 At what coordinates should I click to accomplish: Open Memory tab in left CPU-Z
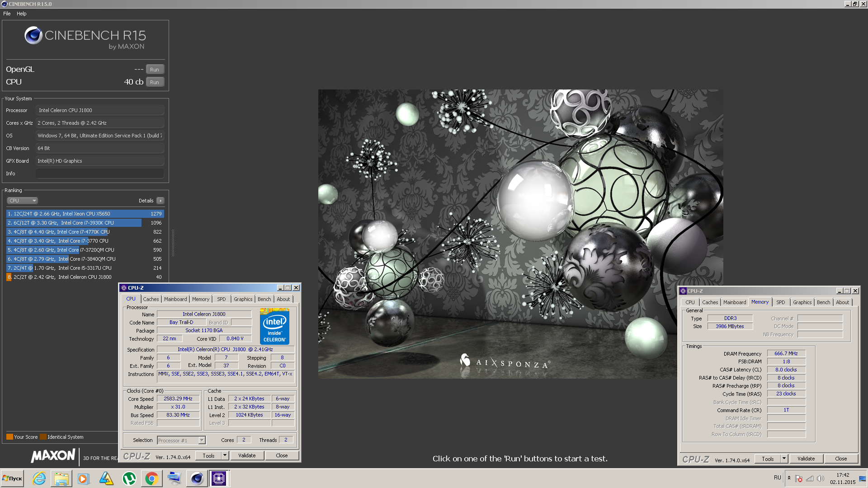pyautogui.click(x=201, y=299)
